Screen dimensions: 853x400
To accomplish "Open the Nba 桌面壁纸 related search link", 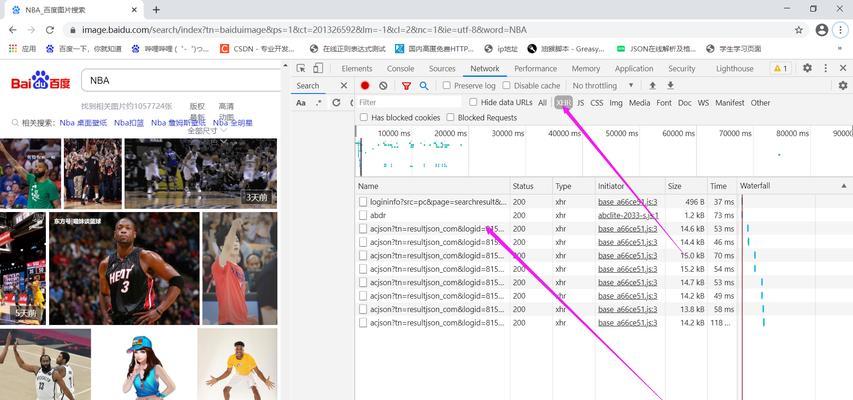I will (83, 123).
